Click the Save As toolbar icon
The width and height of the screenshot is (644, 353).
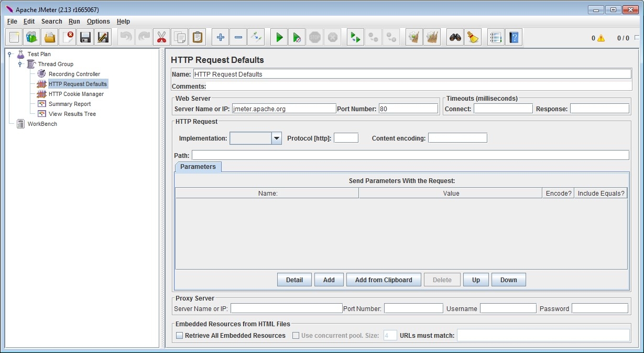[103, 37]
